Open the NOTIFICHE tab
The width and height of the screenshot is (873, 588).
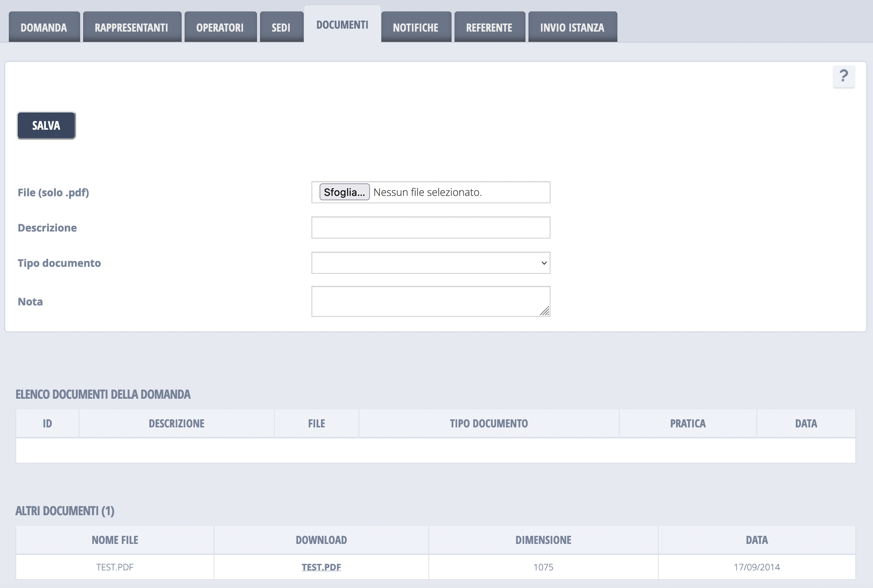[x=416, y=27]
